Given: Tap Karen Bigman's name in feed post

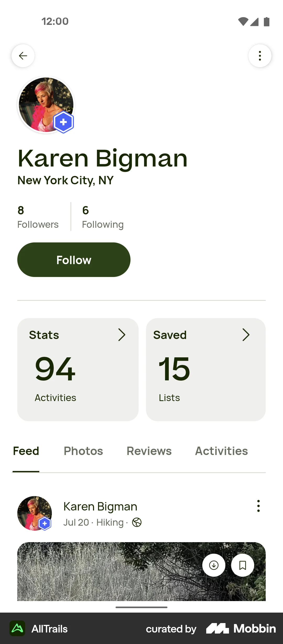Looking at the screenshot, I should [x=100, y=507].
